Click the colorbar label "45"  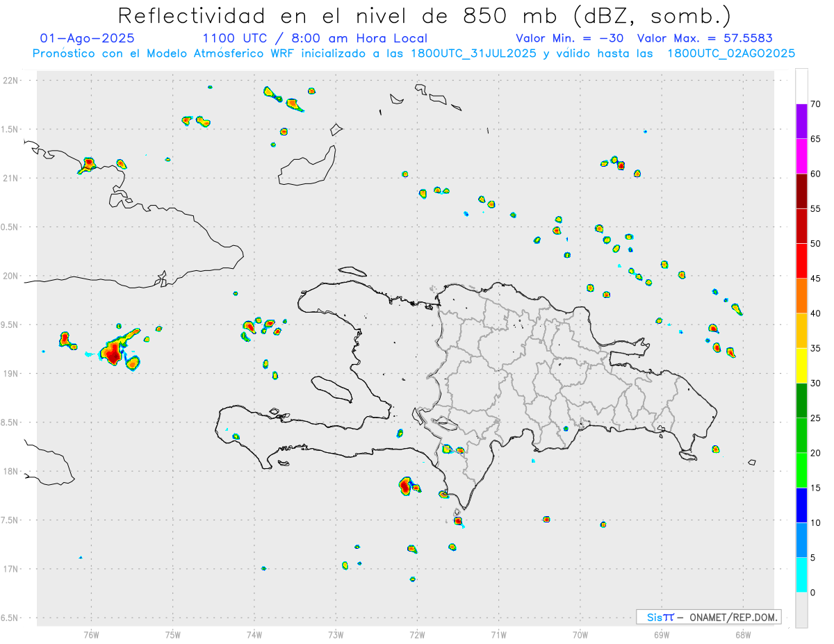[x=816, y=279]
